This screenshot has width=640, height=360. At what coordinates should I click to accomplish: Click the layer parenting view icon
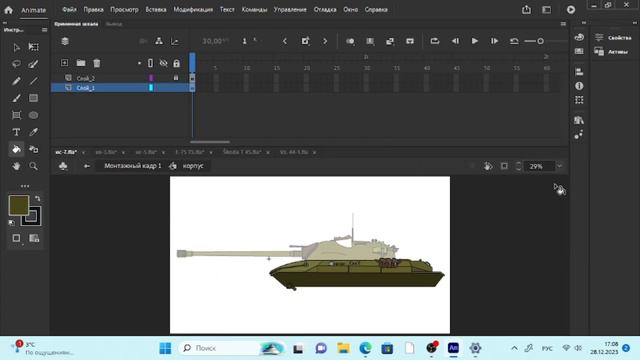159,41
